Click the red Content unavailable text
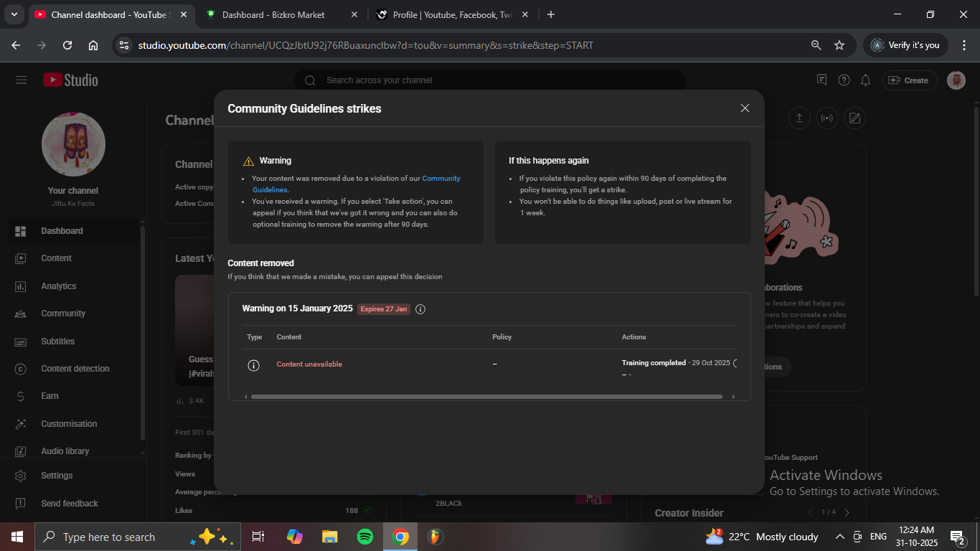The image size is (980, 551). click(309, 364)
